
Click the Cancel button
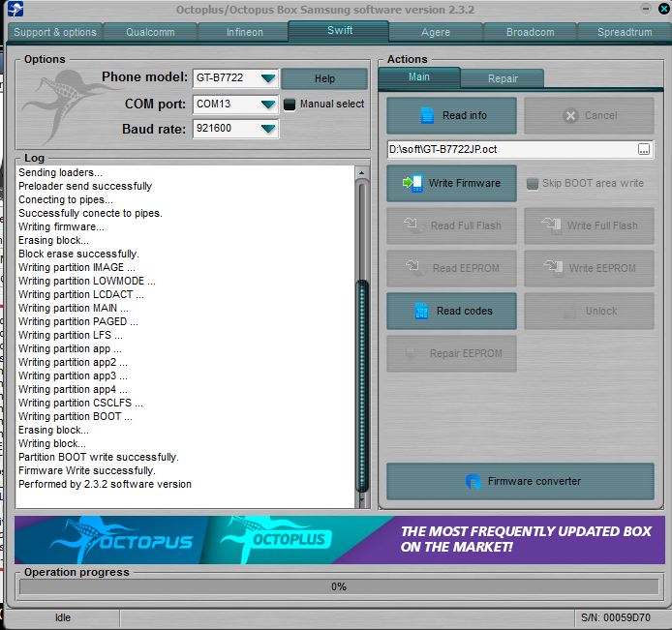(589, 115)
